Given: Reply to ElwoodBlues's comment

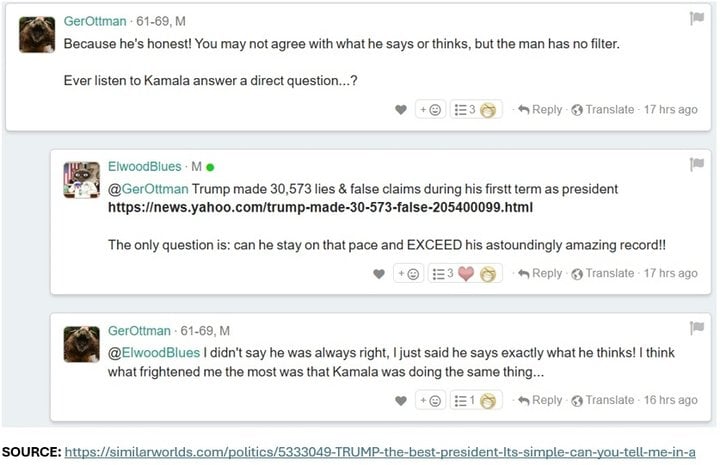Looking at the screenshot, I should (540, 274).
